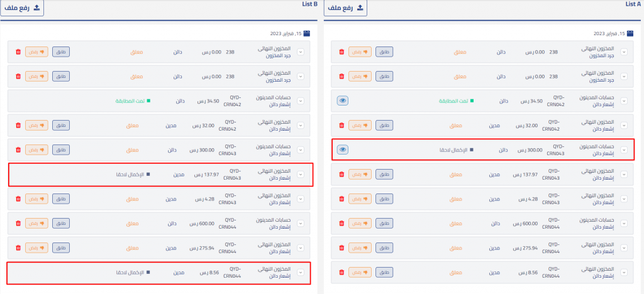The image size is (644, 294).
Task: Reject (رفض) the 275.94 row in List B
Action: 36,248
